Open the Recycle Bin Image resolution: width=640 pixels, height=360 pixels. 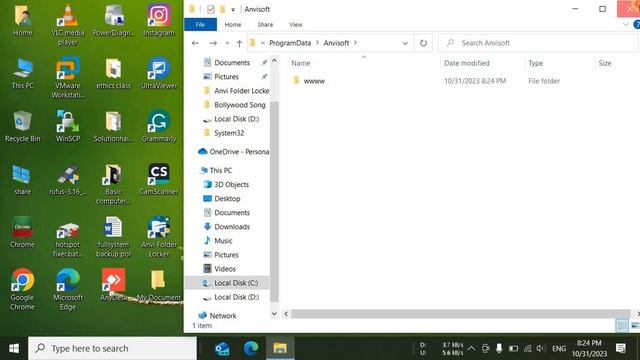pyautogui.click(x=22, y=127)
